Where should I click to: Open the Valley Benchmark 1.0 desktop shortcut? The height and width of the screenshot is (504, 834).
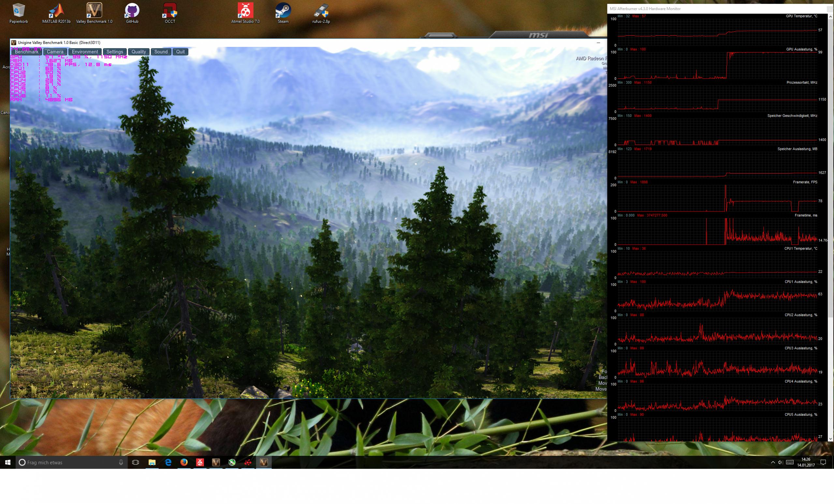(94, 13)
